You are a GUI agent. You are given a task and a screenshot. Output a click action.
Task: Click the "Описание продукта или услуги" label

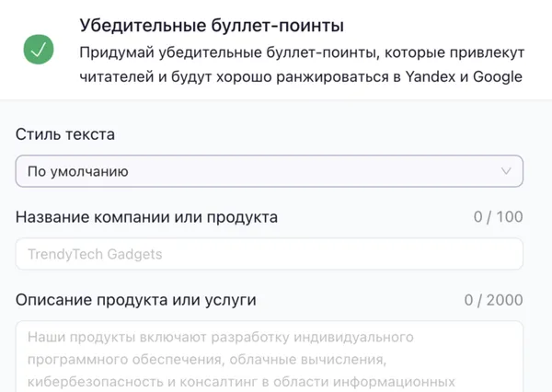tap(135, 300)
